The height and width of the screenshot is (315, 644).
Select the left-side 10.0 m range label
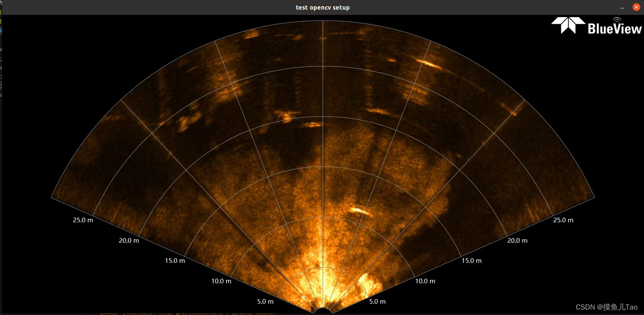(x=221, y=281)
